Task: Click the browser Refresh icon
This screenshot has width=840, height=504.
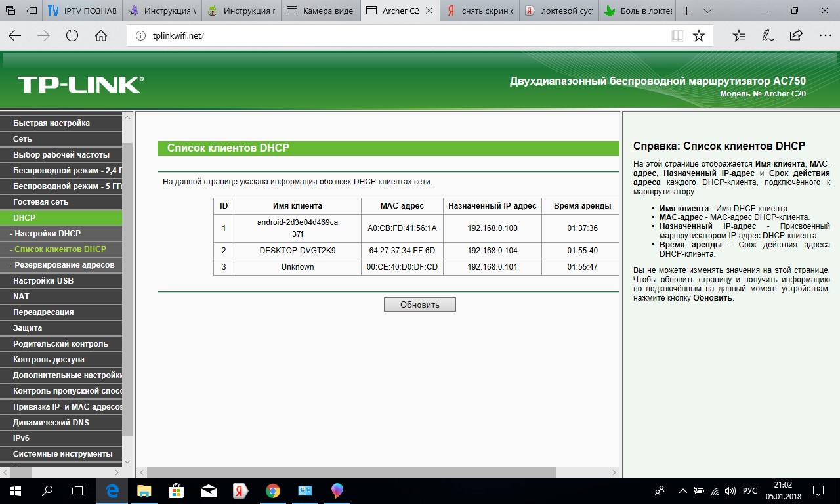Action: click(x=72, y=36)
